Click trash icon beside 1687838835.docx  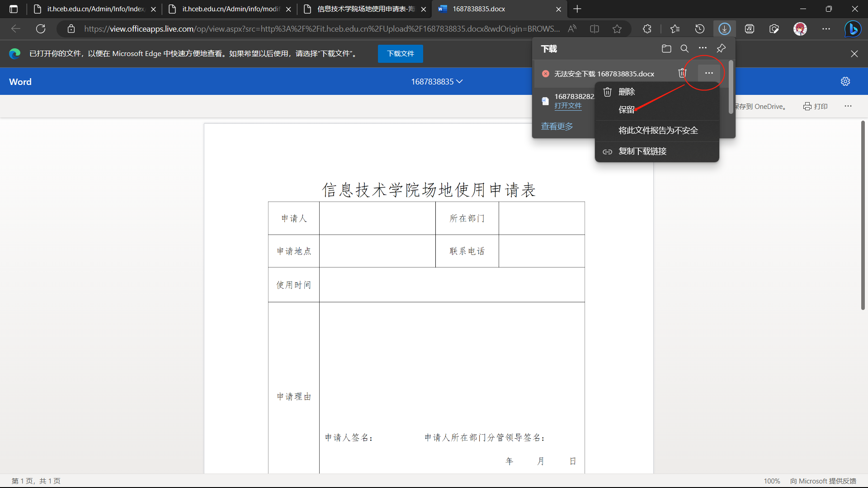pyautogui.click(x=682, y=73)
